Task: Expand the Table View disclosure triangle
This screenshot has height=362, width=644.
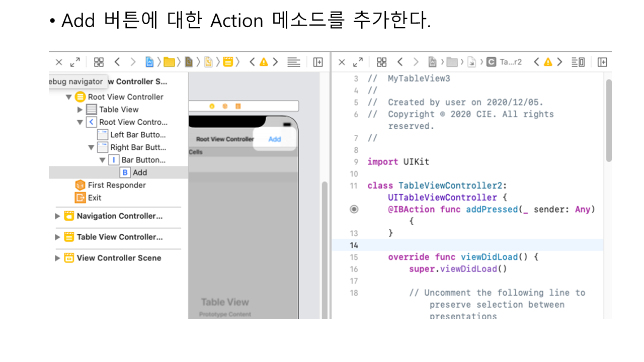Action: pos(80,110)
